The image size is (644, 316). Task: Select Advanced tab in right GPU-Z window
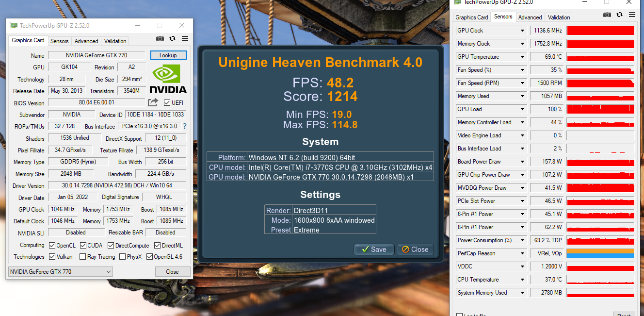530,17
